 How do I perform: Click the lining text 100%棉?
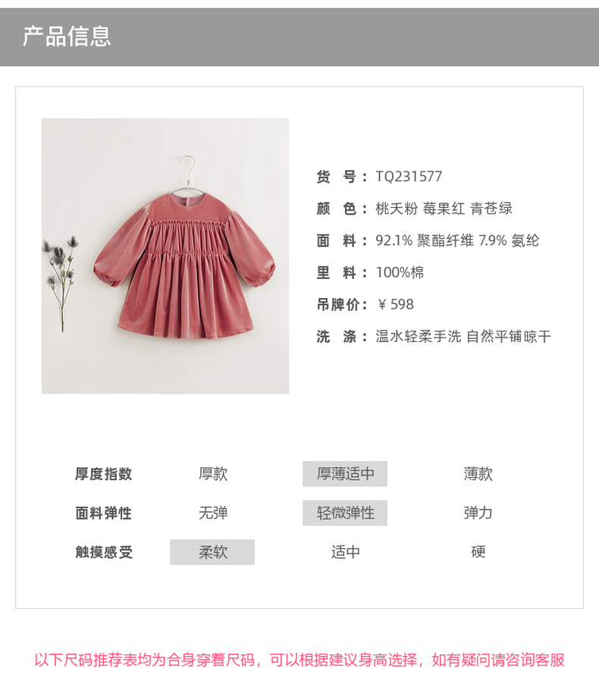click(400, 272)
